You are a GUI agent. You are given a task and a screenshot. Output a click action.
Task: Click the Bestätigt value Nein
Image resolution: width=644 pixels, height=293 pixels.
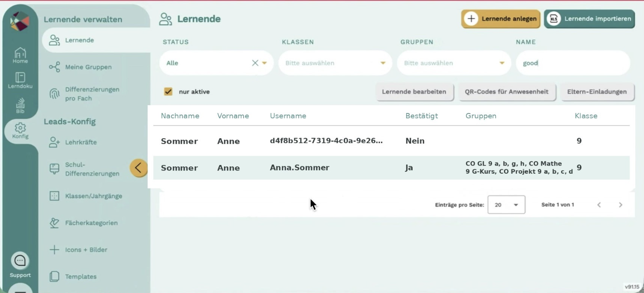(415, 141)
